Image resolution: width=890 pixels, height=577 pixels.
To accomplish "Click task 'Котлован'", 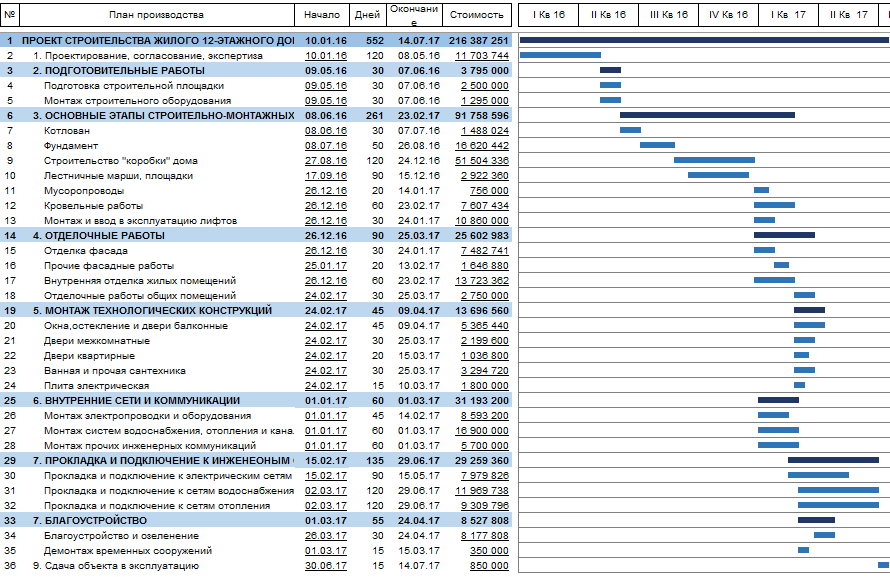I will (66, 130).
